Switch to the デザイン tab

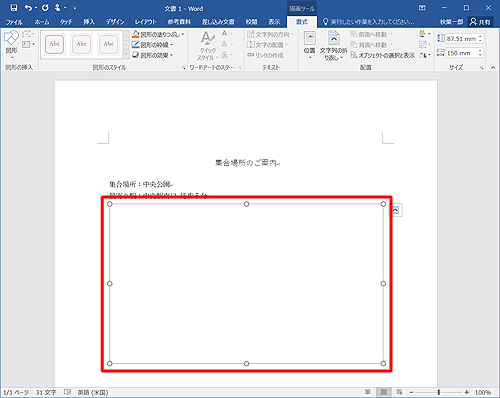click(x=115, y=22)
